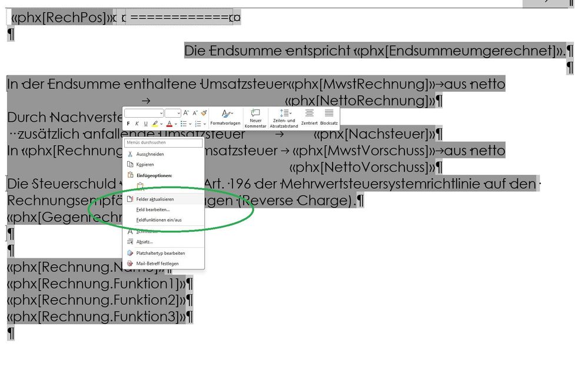Open the font size dropdown
588x376 pixels.
172,112
